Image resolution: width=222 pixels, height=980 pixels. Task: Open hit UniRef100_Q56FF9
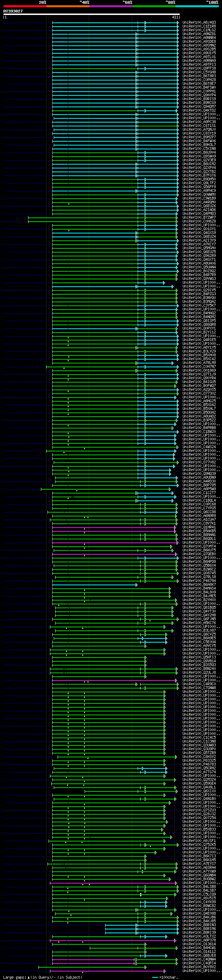[199, 187]
